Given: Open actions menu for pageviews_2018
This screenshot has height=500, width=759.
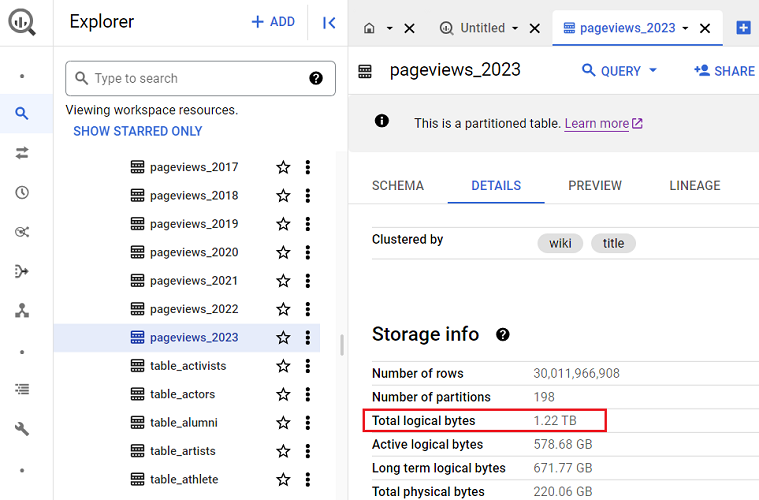Looking at the screenshot, I should tap(308, 196).
